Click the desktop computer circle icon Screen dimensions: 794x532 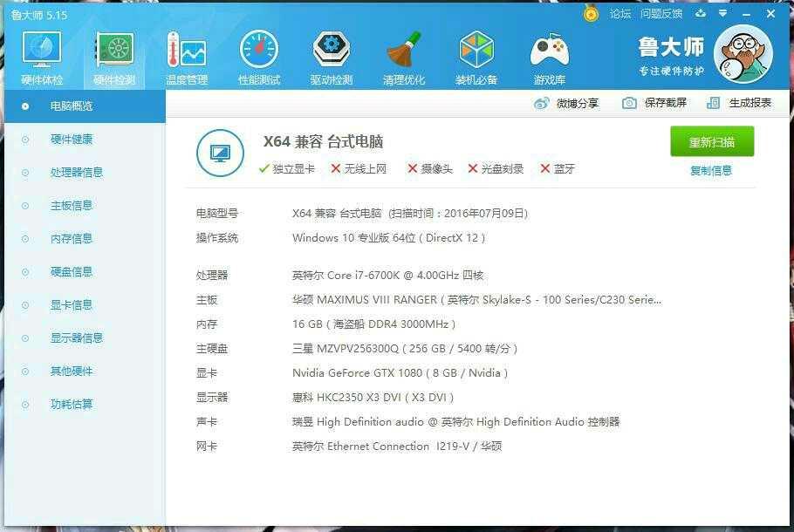(x=220, y=153)
